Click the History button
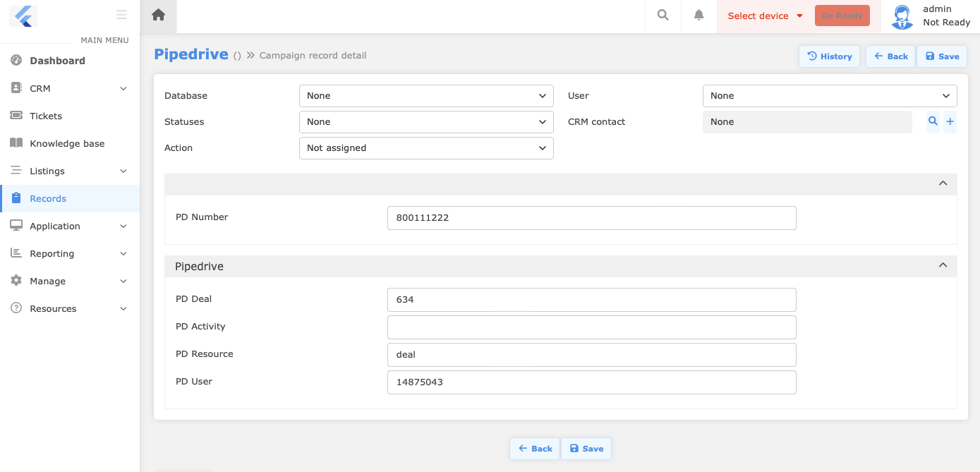This screenshot has width=980, height=472. [829, 56]
